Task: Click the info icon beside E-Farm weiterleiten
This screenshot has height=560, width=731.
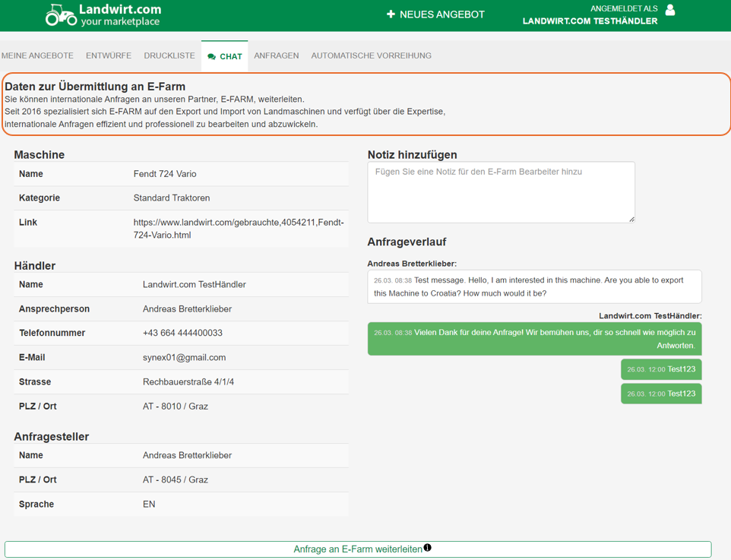Action: pos(428,547)
